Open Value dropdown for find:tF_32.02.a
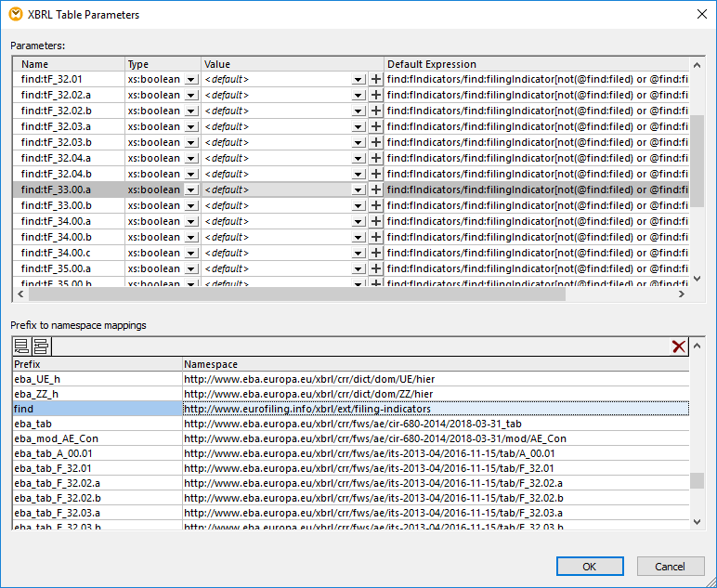This screenshot has height=588, width=717. pyautogui.click(x=358, y=96)
